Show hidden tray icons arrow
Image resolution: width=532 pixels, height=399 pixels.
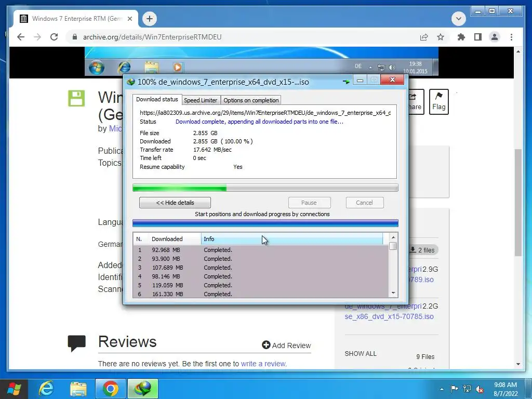tap(442, 389)
